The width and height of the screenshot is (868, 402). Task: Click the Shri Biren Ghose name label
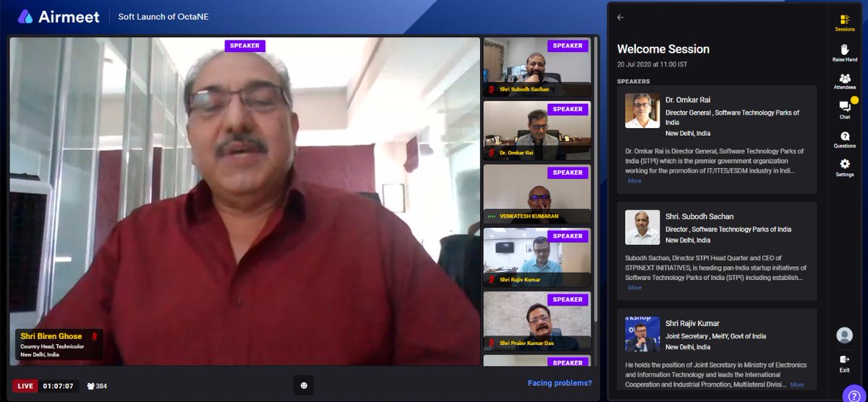click(x=51, y=336)
